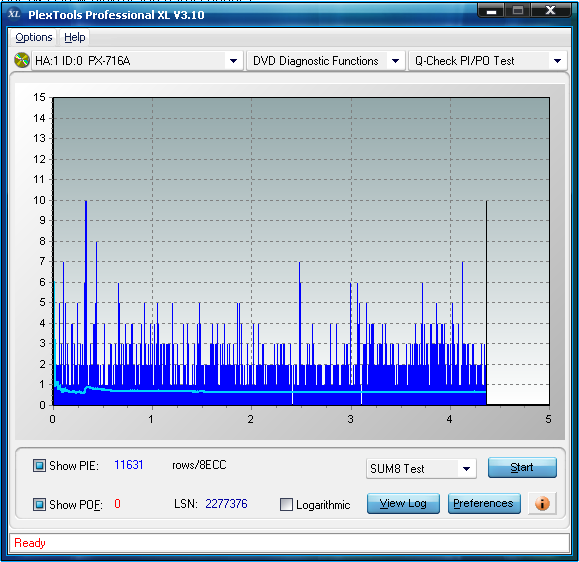Click the View Log button
The width and height of the screenshot is (579, 562).
pos(403,504)
